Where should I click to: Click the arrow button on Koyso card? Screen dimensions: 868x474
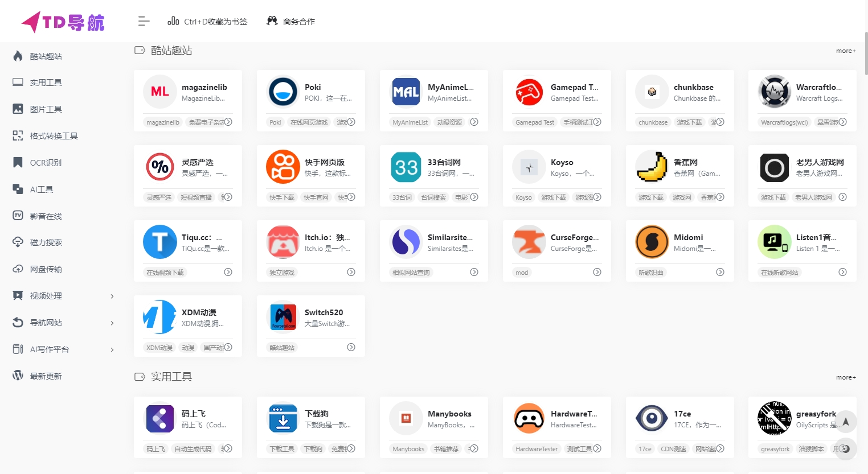(x=597, y=197)
